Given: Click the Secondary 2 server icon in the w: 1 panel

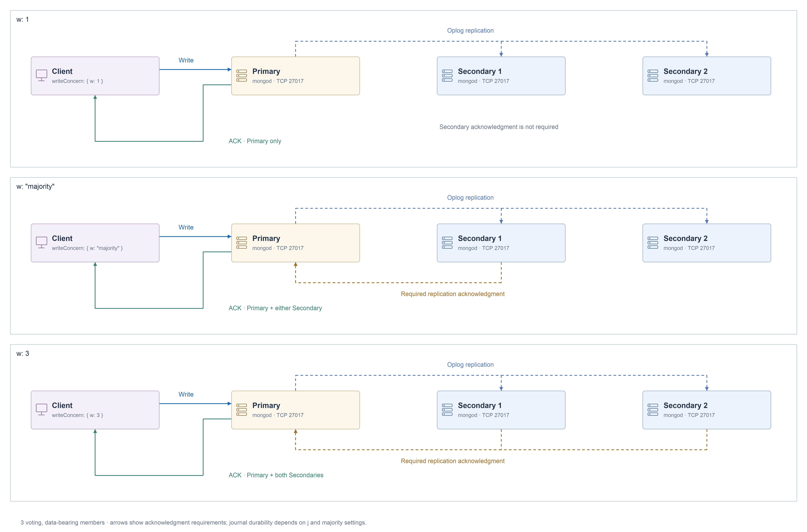Looking at the screenshot, I should (x=653, y=76).
